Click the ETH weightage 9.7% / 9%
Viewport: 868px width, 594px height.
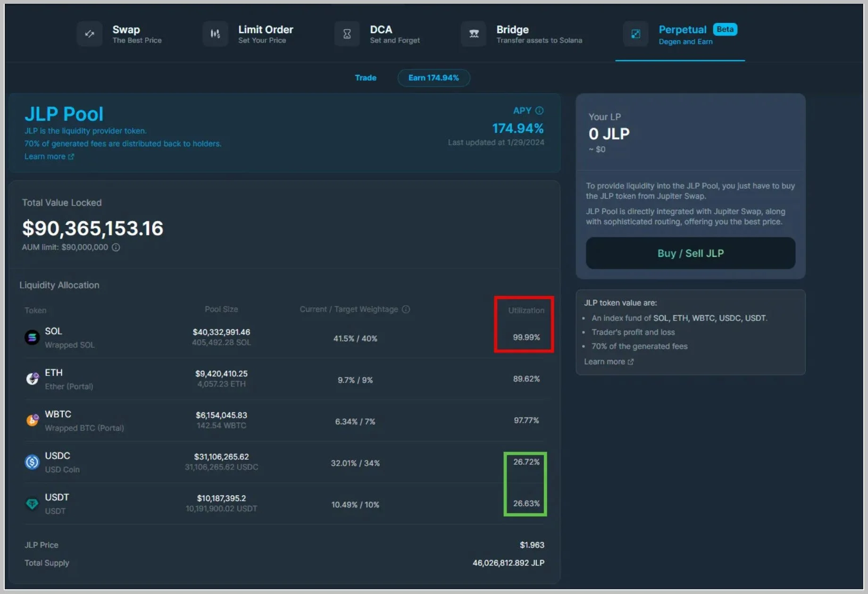coord(355,380)
